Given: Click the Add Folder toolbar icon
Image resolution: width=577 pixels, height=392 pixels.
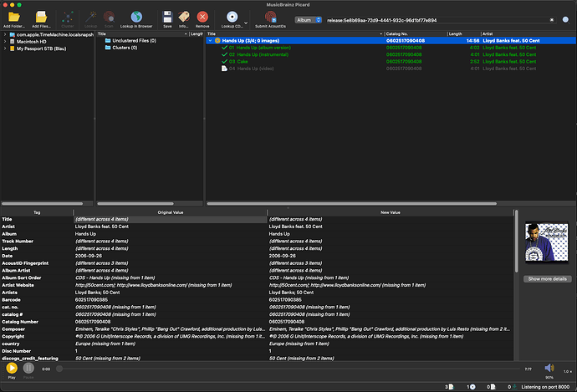Looking at the screenshot, I should point(14,17).
